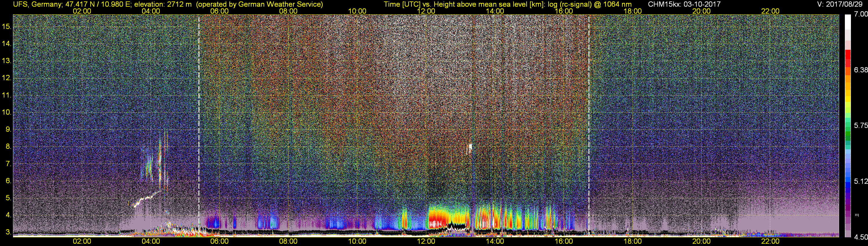Viewport: 868px width, 246px height.
Task: Click the 15 km height axis label
Action: click(x=6, y=26)
